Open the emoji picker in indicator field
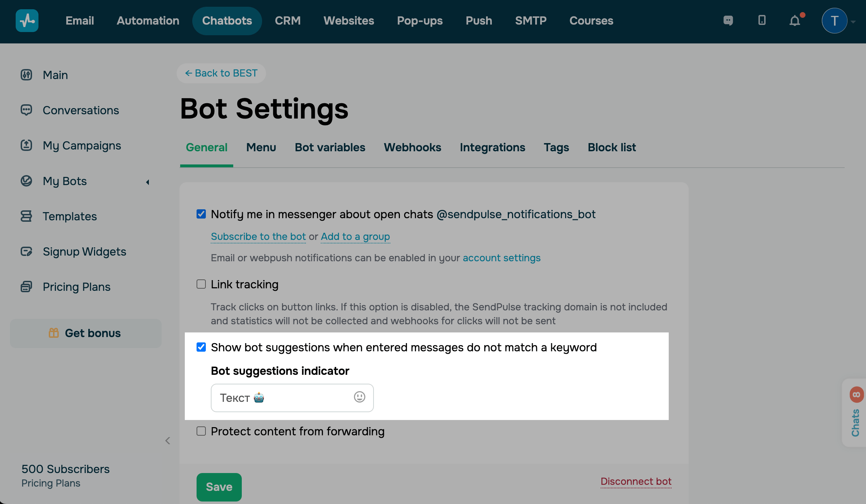 (359, 397)
